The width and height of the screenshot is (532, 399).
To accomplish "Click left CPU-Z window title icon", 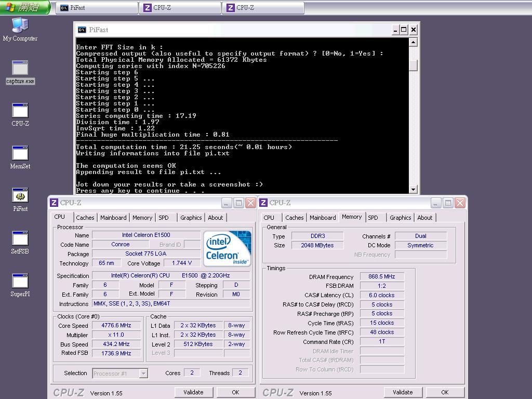I will [x=54, y=203].
